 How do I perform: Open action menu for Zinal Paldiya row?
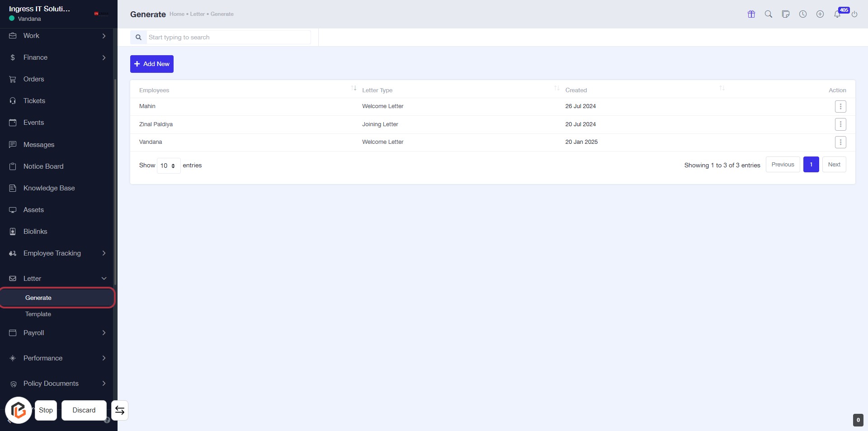[x=840, y=124]
